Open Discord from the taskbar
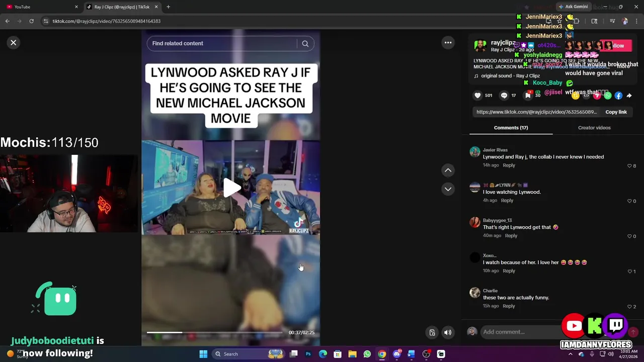644x362 pixels. (397, 354)
